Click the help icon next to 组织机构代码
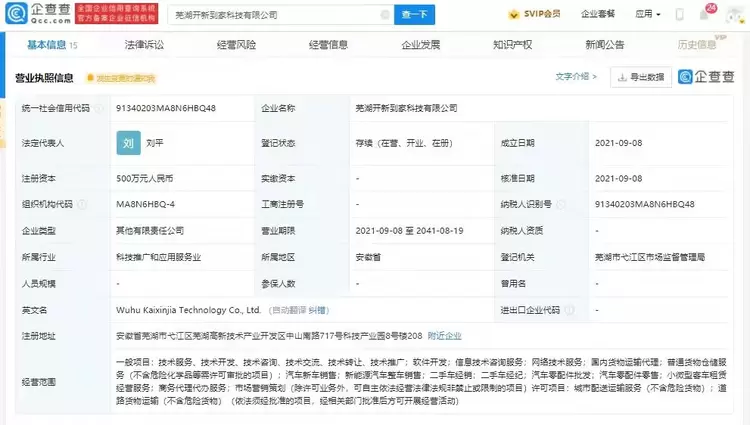 click(82, 204)
